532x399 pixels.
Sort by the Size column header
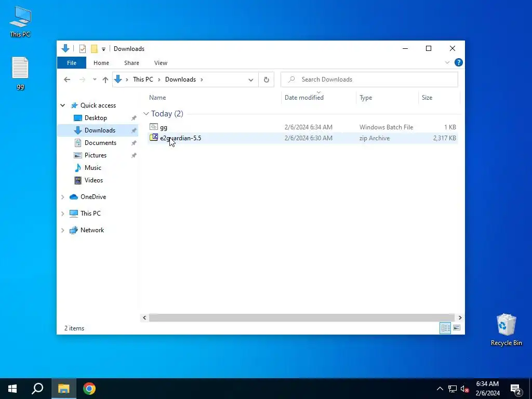pyautogui.click(x=427, y=97)
